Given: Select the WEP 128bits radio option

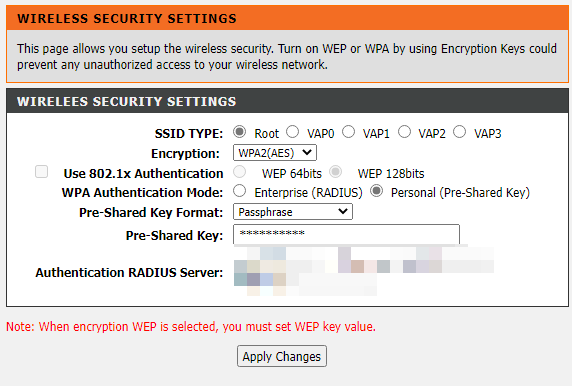Looking at the screenshot, I should pos(336,171).
